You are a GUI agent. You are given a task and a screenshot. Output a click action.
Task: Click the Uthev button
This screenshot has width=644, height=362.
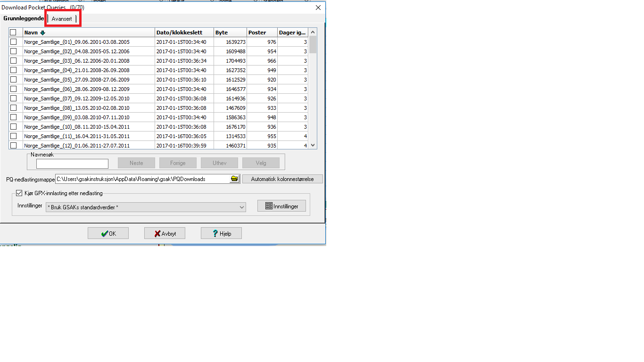tap(219, 163)
